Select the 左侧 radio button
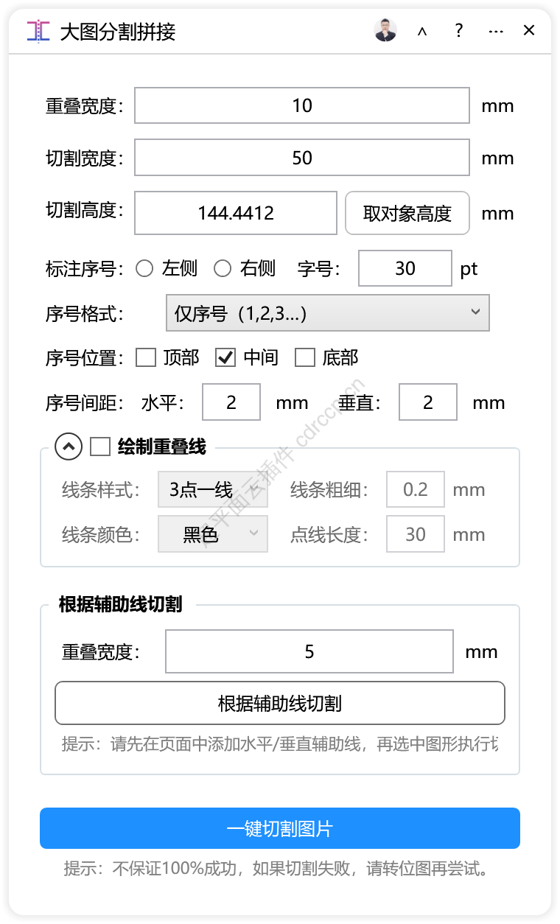 pos(144,268)
